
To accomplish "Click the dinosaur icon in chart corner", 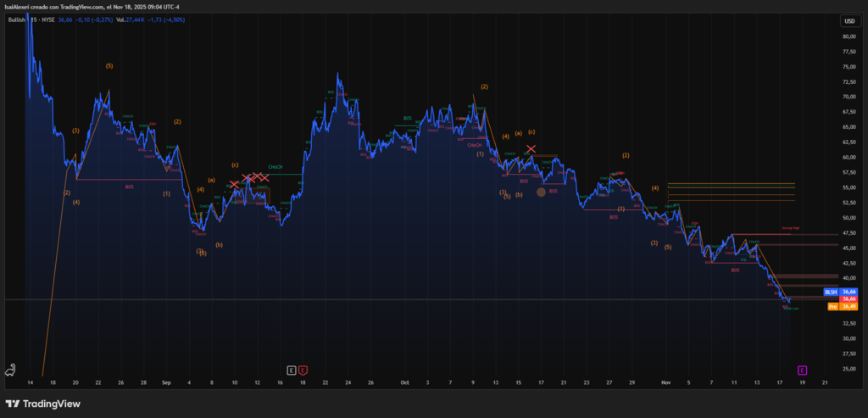I will coord(11,370).
